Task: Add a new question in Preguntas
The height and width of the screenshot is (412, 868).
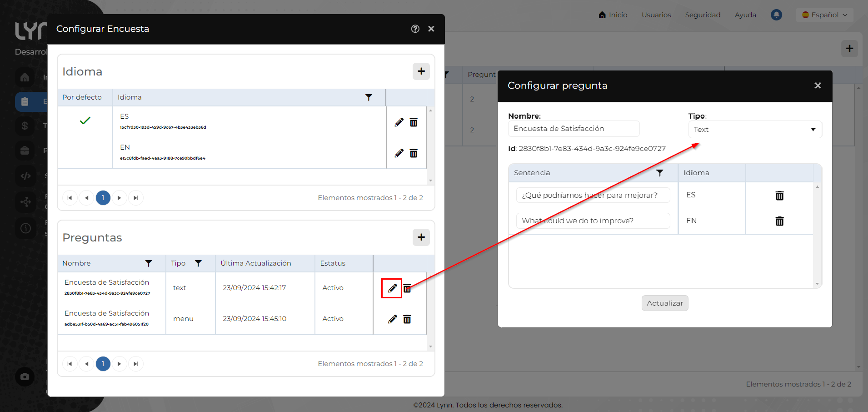Action: (x=421, y=237)
